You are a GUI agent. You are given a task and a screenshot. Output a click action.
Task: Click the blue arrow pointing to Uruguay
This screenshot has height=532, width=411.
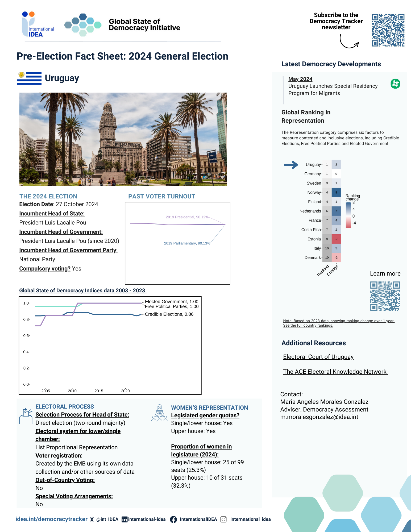pyautogui.click(x=291, y=165)
